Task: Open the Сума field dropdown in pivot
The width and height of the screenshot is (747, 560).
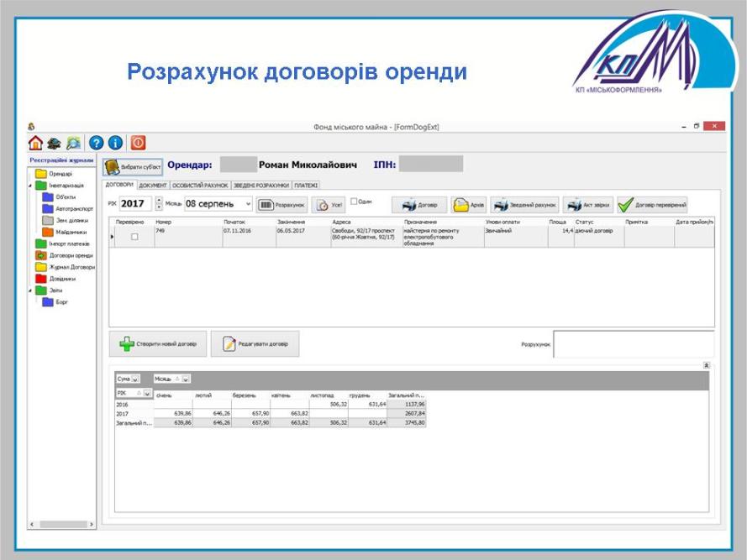Action: click(x=135, y=379)
